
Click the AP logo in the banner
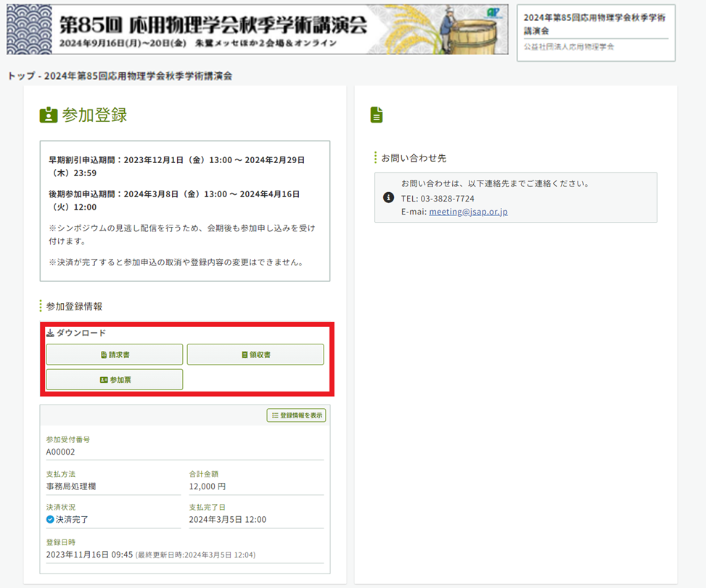click(x=494, y=12)
